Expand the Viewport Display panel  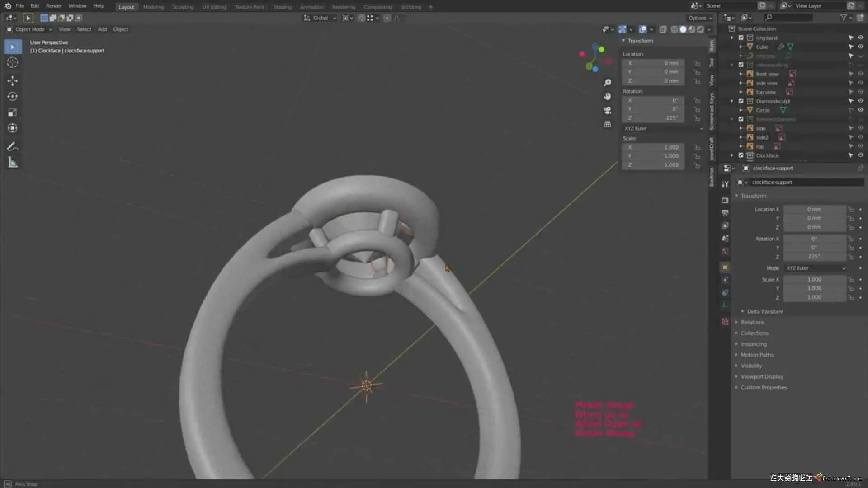(762, 376)
